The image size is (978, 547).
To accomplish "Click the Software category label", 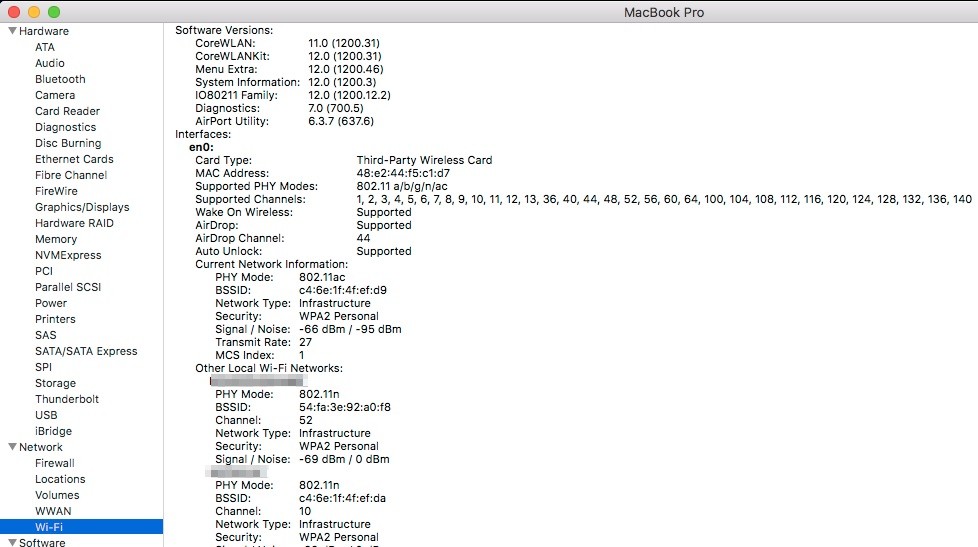I will [42, 542].
